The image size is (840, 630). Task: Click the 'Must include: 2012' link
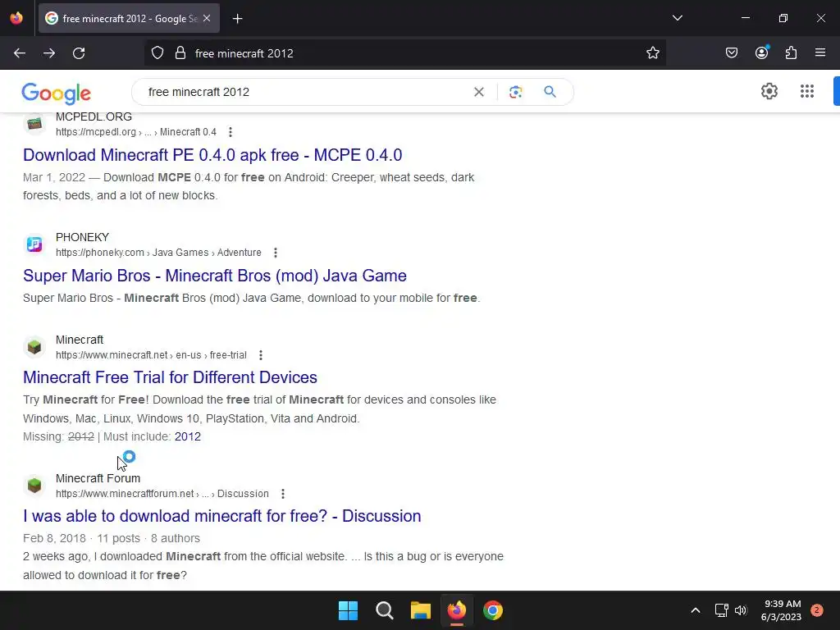[188, 436]
